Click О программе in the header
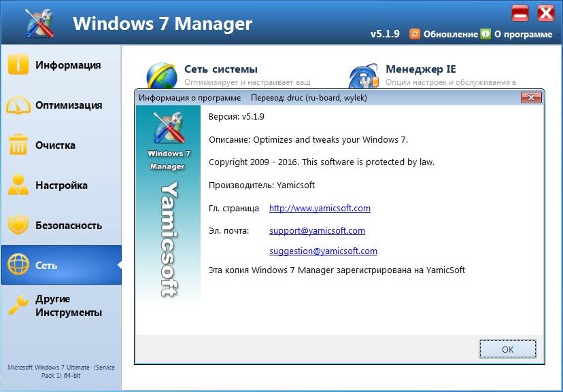563x392 pixels. click(x=523, y=34)
